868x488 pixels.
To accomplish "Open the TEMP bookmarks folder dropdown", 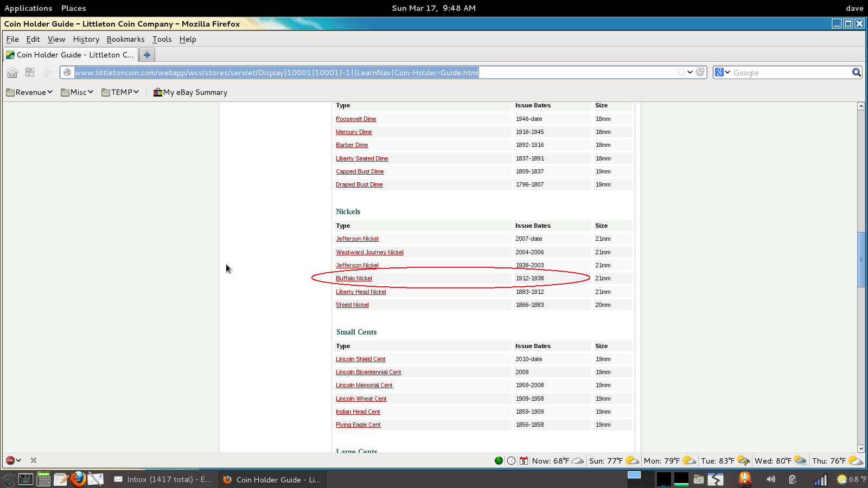I will (x=120, y=92).
